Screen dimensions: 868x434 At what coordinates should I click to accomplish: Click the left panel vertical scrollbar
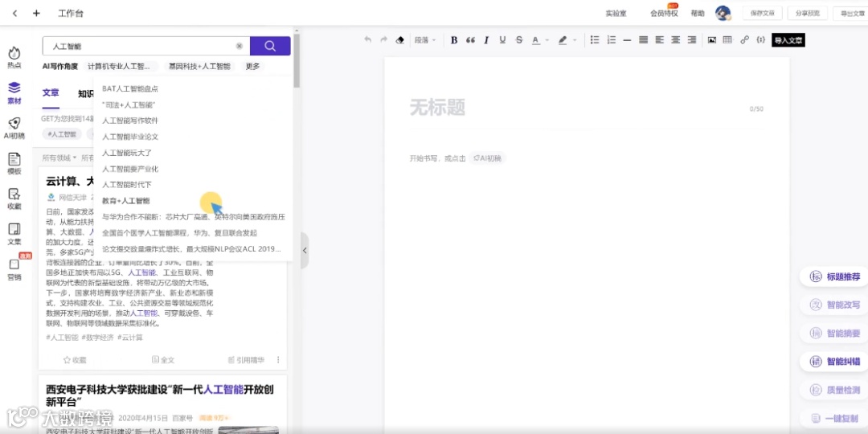click(x=297, y=61)
